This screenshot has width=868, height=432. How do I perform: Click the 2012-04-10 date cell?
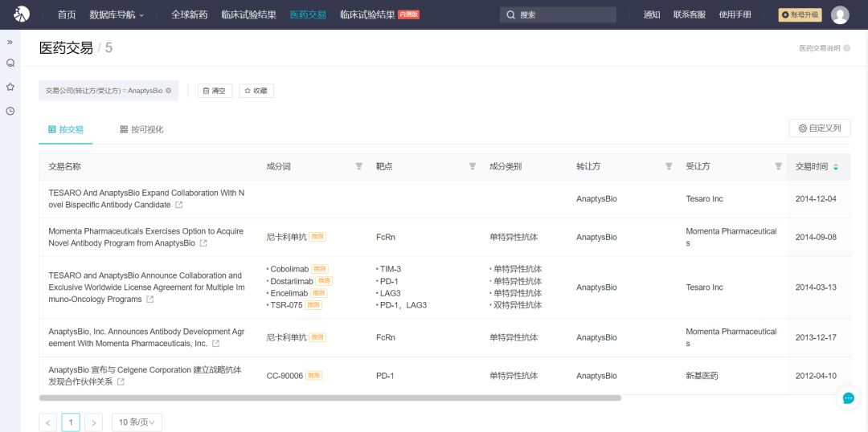(x=816, y=376)
